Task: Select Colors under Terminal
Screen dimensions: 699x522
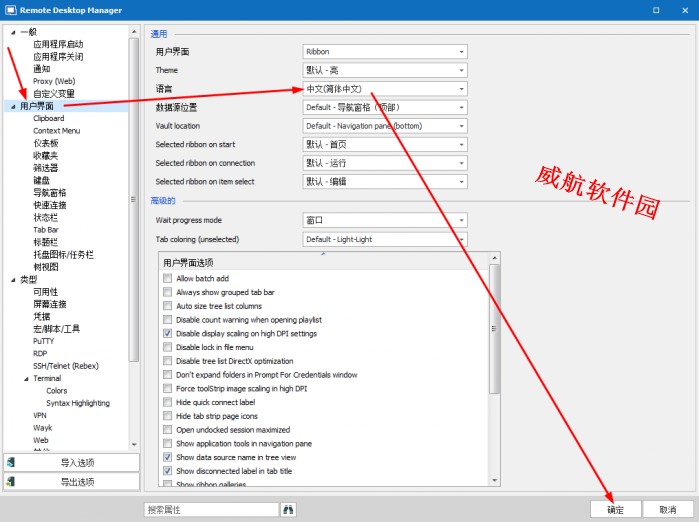Action: coord(57,390)
